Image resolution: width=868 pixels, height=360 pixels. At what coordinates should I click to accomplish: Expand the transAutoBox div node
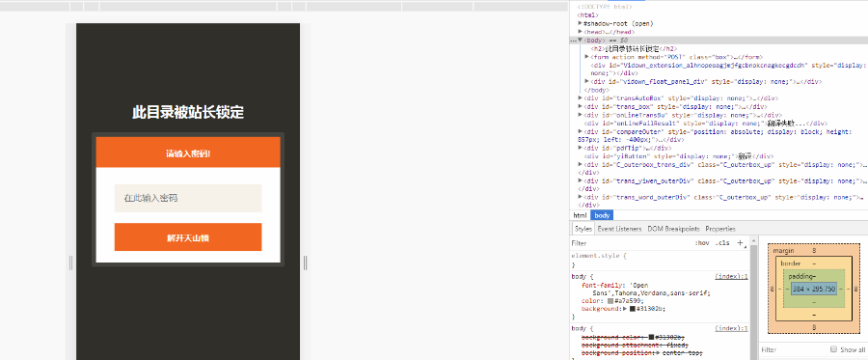pos(580,98)
